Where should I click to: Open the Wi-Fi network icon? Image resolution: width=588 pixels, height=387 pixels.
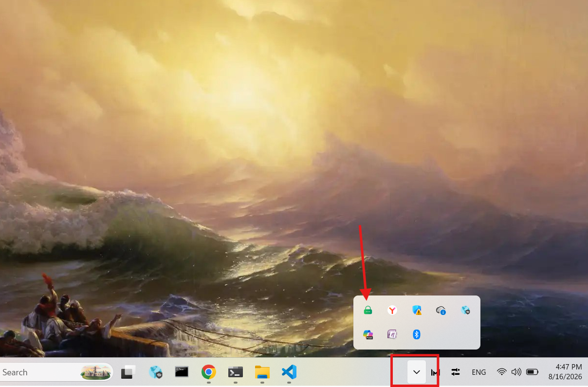[502, 372]
